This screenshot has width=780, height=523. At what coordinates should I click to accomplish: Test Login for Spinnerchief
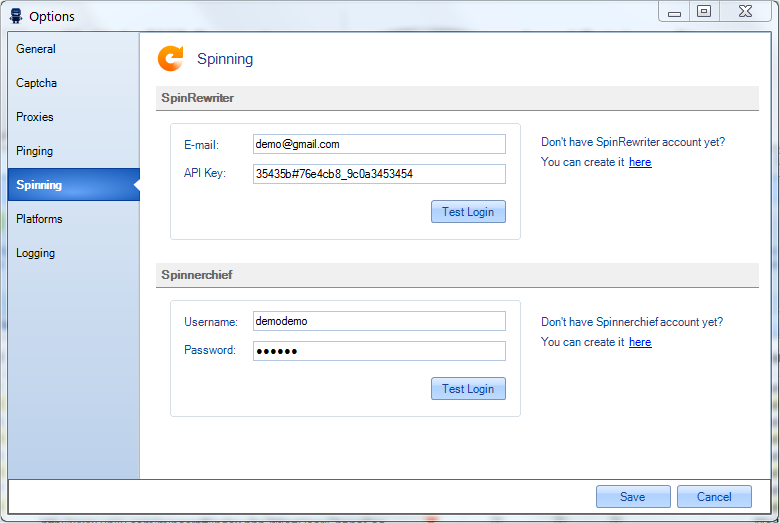click(x=468, y=389)
